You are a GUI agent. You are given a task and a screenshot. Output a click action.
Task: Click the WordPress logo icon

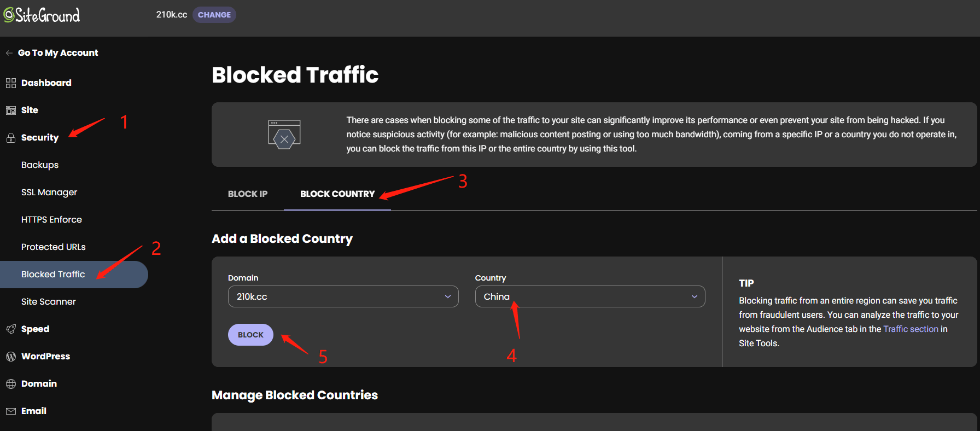point(11,357)
